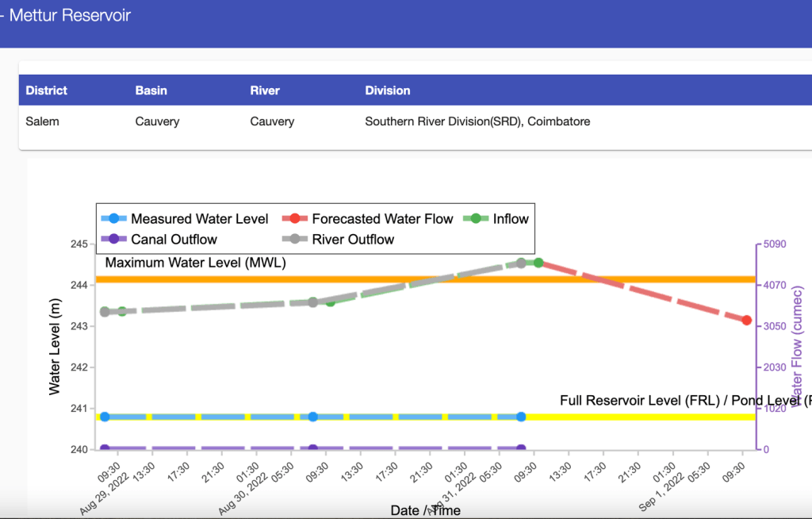Click the purple Canal Outflow legend marker
812x519 pixels.
114,239
